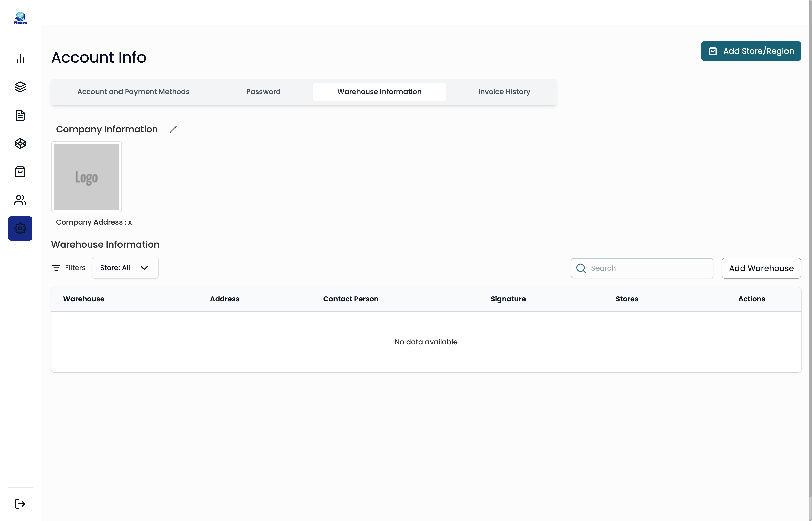812x521 pixels.
Task: Open the document sidebar icon
Action: point(20,115)
